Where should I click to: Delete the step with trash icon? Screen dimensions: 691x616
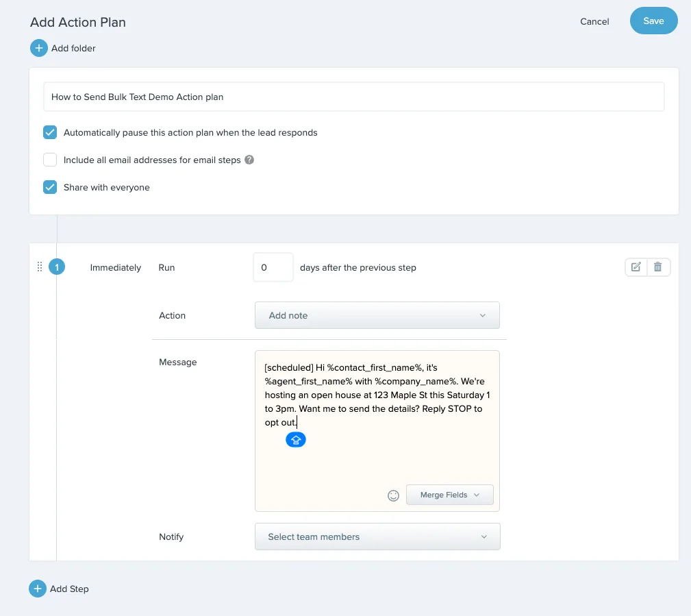[x=658, y=267]
